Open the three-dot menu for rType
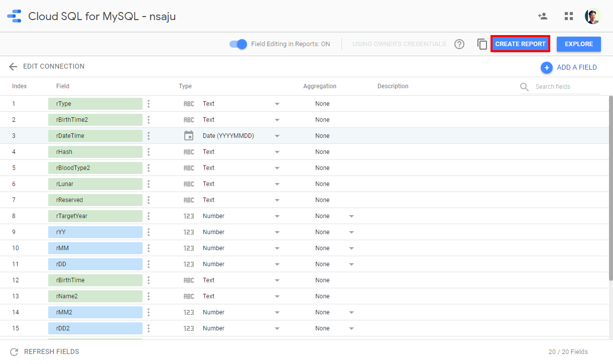 click(149, 104)
